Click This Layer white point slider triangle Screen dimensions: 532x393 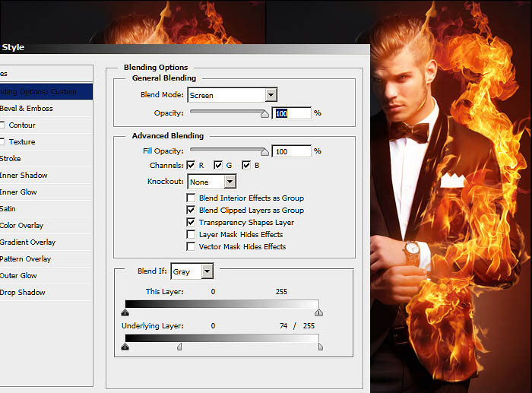[x=318, y=312]
